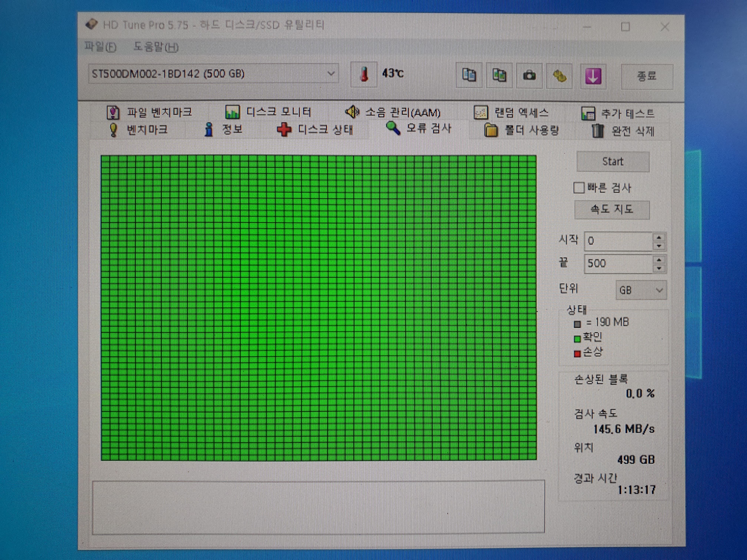Open the 폴더 사용량 tab
This screenshot has width=747, height=560.
pyautogui.click(x=522, y=130)
